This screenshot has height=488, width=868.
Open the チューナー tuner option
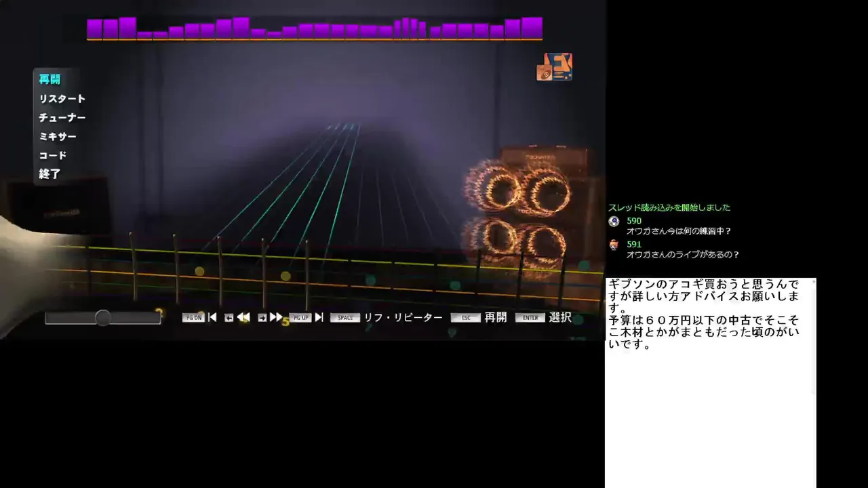(62, 117)
